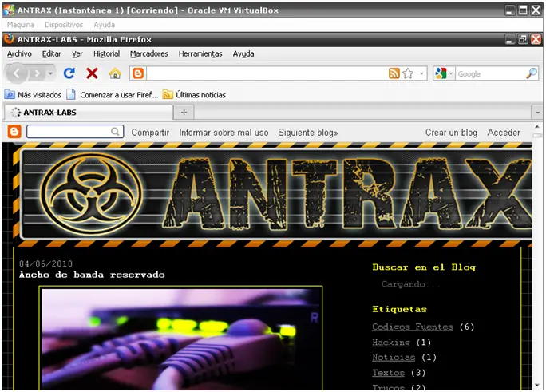The image size is (546, 392).
Task: Open the Herramientas menu
Action: pos(200,54)
